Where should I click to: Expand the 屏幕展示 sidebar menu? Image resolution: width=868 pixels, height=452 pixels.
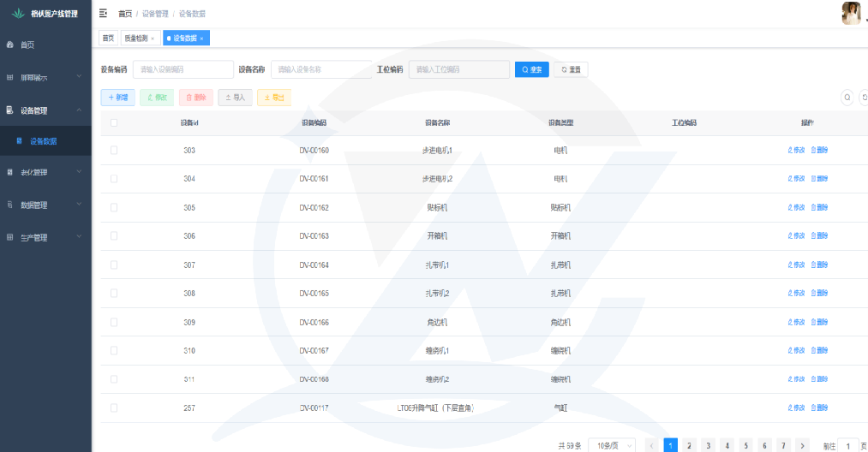(x=45, y=77)
